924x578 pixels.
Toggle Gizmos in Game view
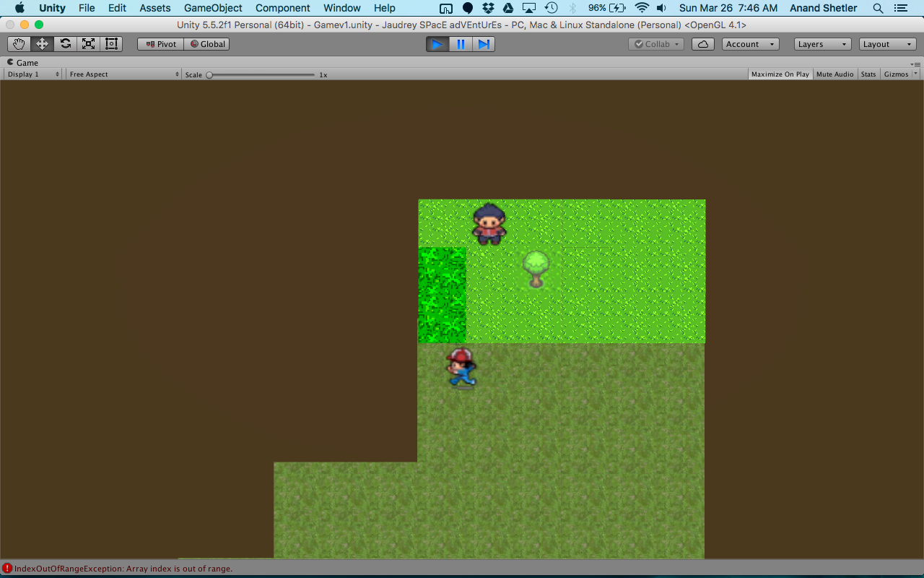896,74
